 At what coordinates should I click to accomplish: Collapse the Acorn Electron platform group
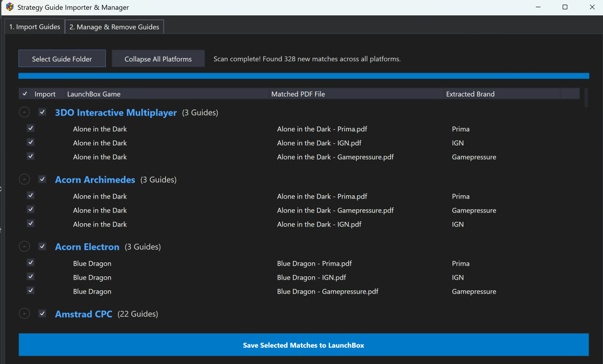coord(24,247)
